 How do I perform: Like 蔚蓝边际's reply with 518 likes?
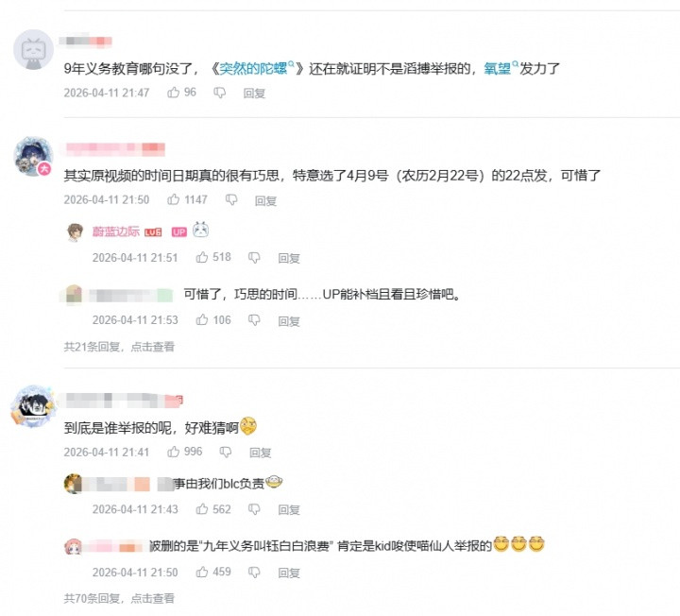pos(202,257)
